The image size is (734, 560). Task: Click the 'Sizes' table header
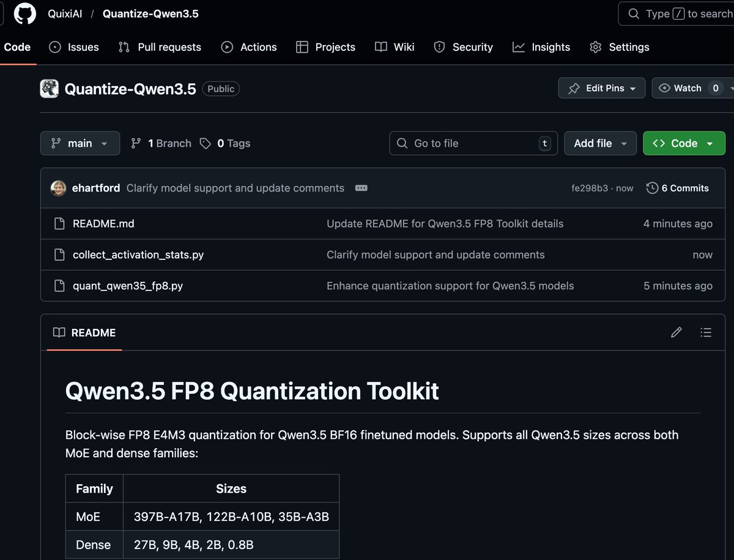(231, 488)
